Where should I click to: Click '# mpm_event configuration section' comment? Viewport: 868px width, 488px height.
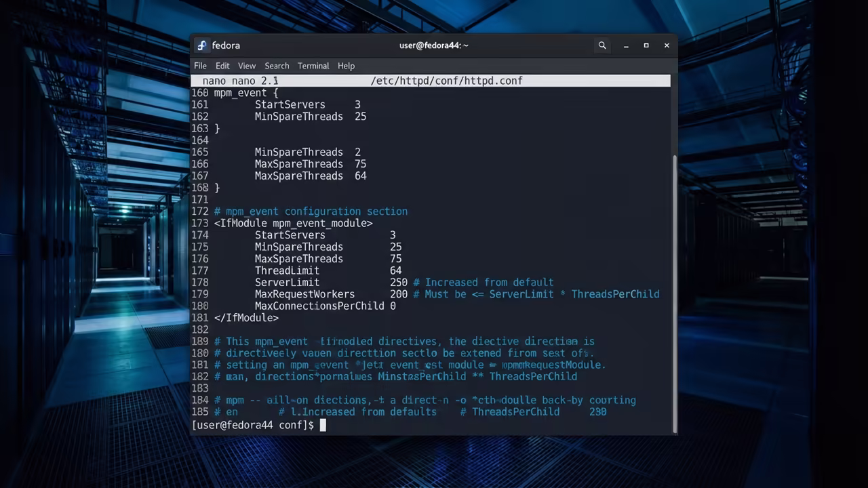point(311,211)
